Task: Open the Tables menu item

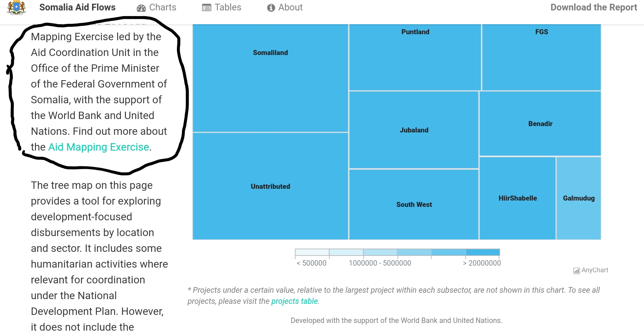Action: click(x=222, y=7)
